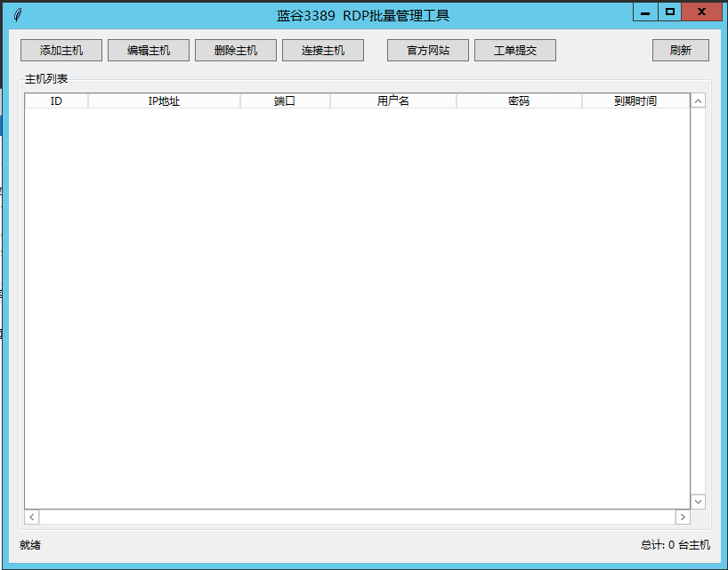Screen dimensions: 728x570
Task: Click the 到期时间 column header
Action: [x=635, y=100]
